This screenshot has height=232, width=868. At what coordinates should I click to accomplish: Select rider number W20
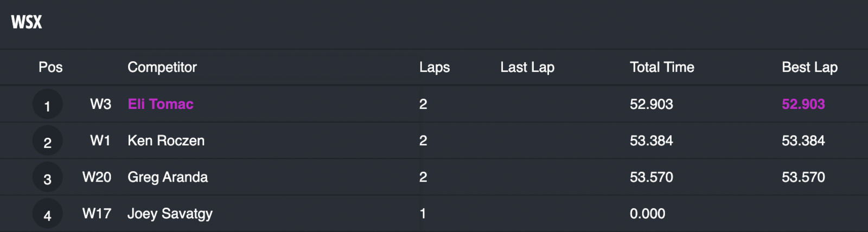point(97,177)
